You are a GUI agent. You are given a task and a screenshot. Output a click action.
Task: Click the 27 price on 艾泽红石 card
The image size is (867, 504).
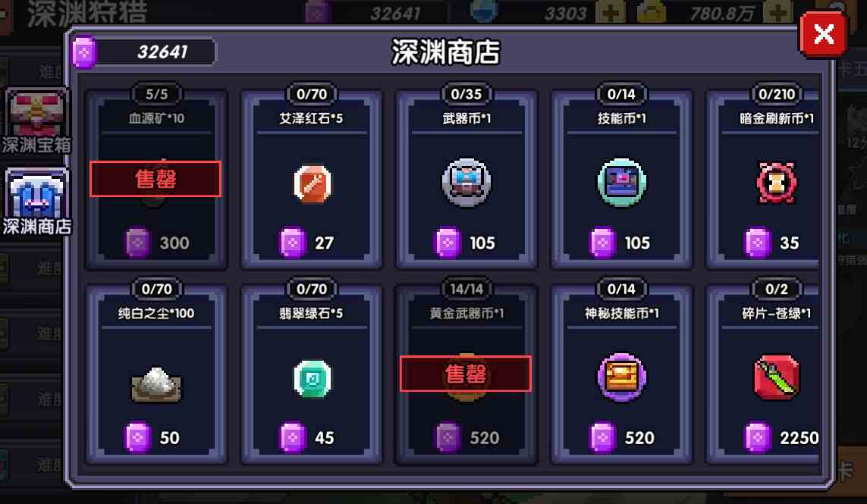click(x=324, y=243)
